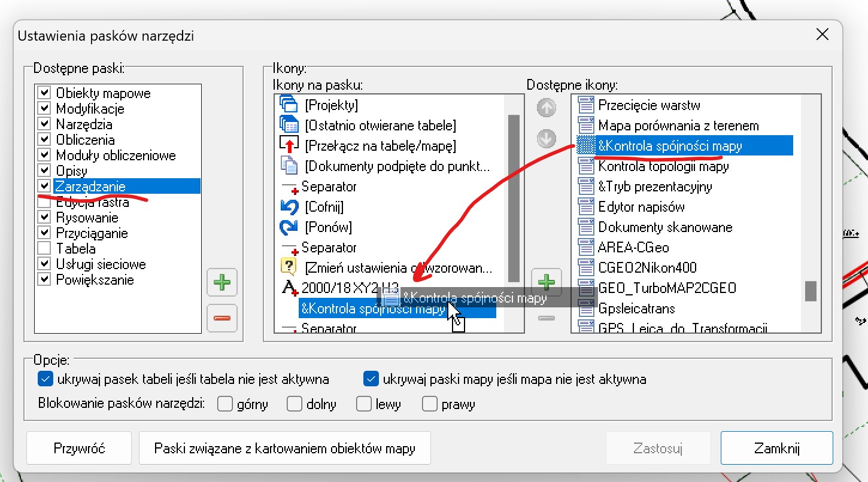The height and width of the screenshot is (482, 868).
Task: Click the Zamknij button
Action: [777, 449]
